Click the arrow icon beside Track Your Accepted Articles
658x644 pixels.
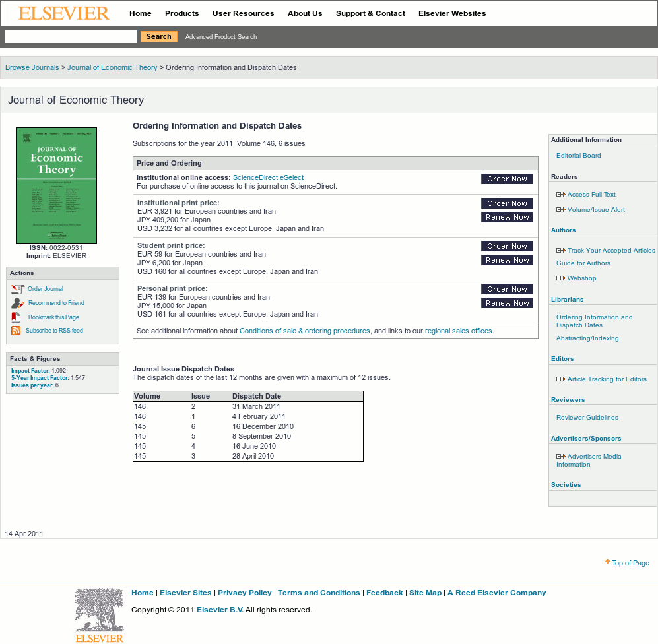(x=560, y=251)
